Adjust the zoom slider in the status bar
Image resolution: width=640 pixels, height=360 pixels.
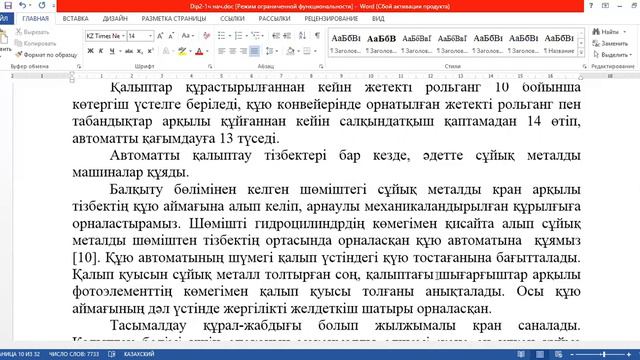(604, 354)
